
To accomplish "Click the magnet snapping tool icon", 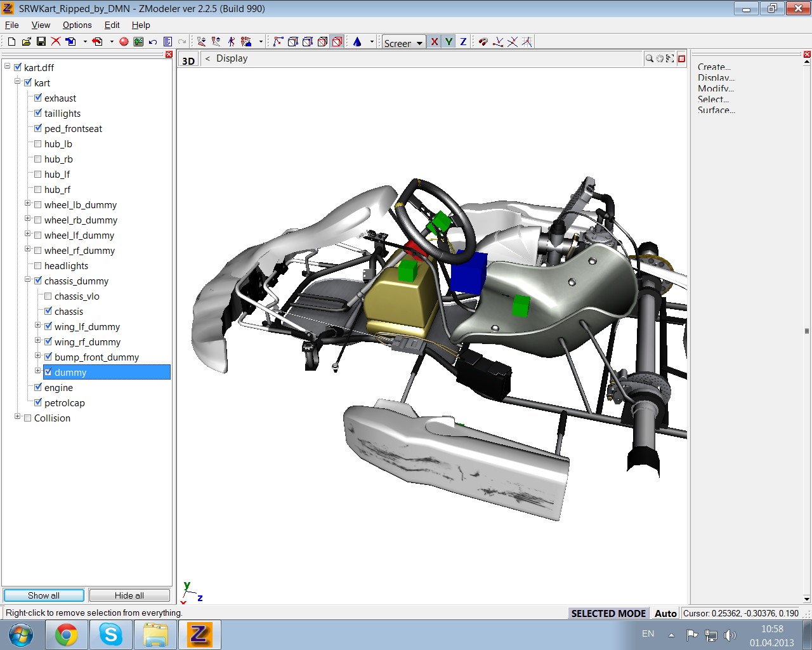I will point(483,42).
